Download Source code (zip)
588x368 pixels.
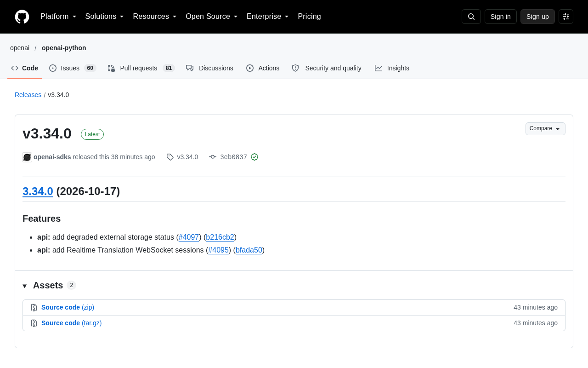tap(68, 307)
